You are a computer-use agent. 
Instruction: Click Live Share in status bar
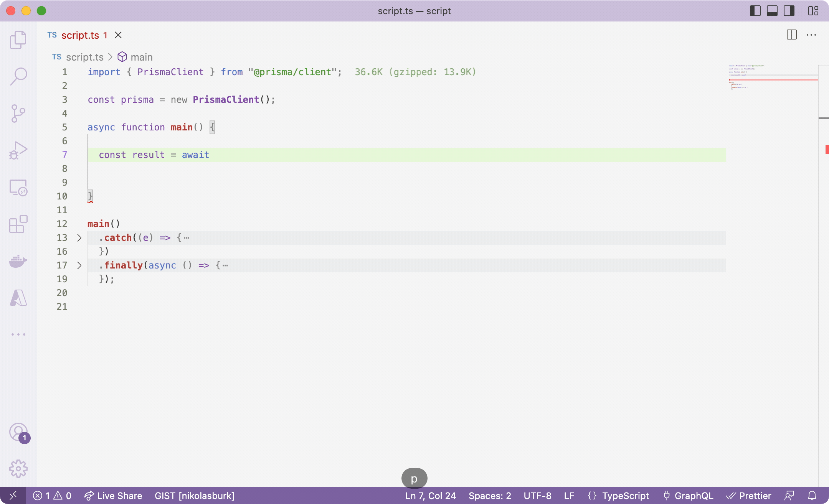point(113,496)
